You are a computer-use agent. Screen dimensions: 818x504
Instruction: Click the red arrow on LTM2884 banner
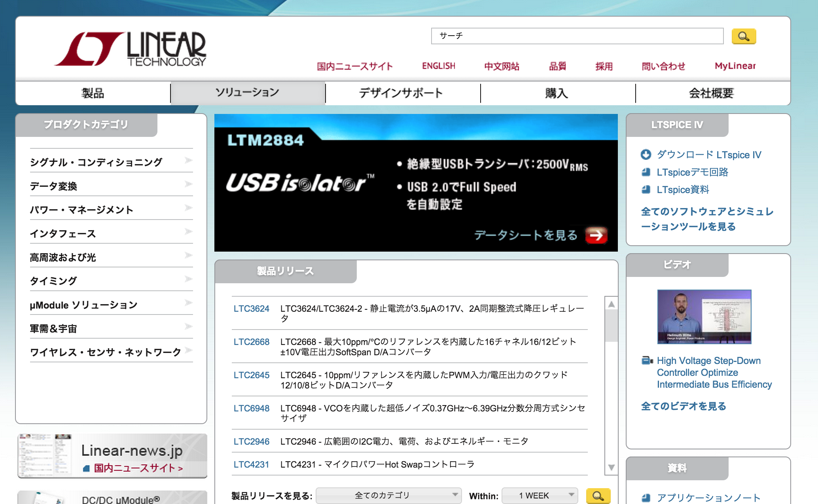(596, 235)
